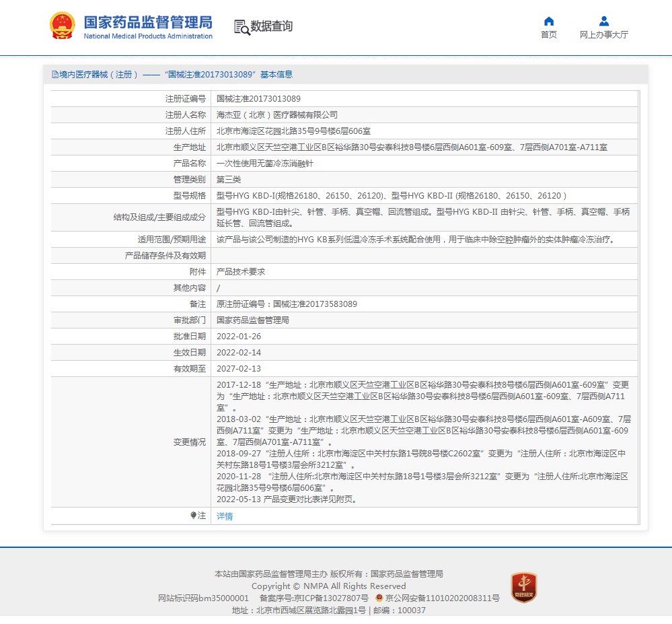Select the 注册人名称 row label

[x=186, y=115]
